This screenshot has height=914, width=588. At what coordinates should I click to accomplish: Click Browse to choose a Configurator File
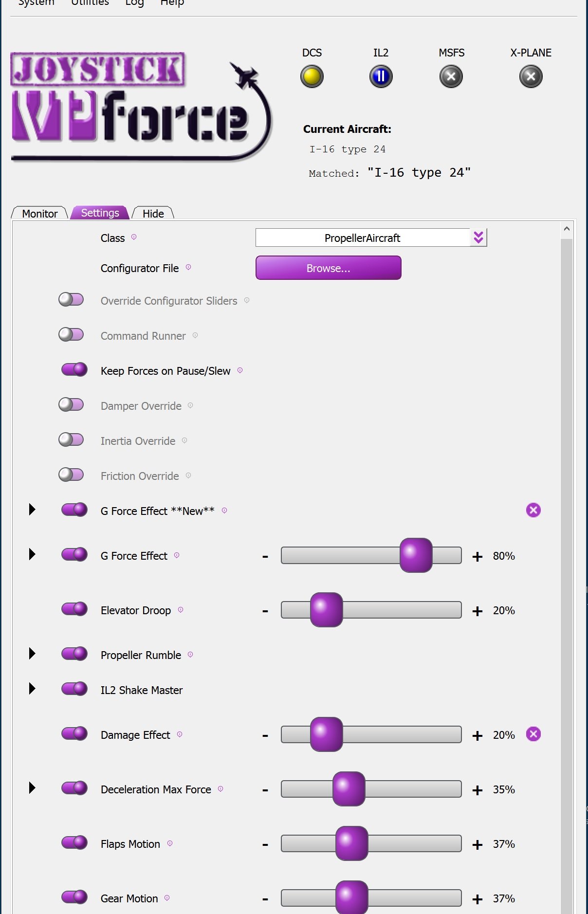pyautogui.click(x=329, y=268)
